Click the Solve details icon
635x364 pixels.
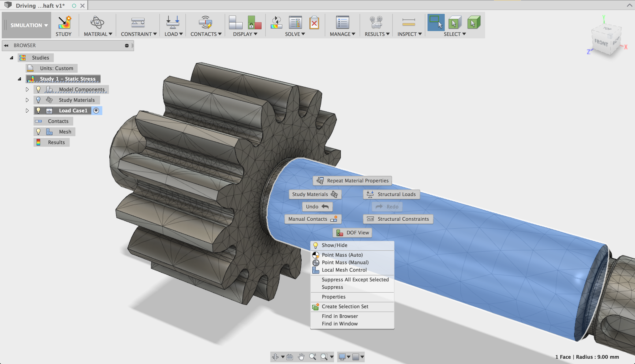295,23
